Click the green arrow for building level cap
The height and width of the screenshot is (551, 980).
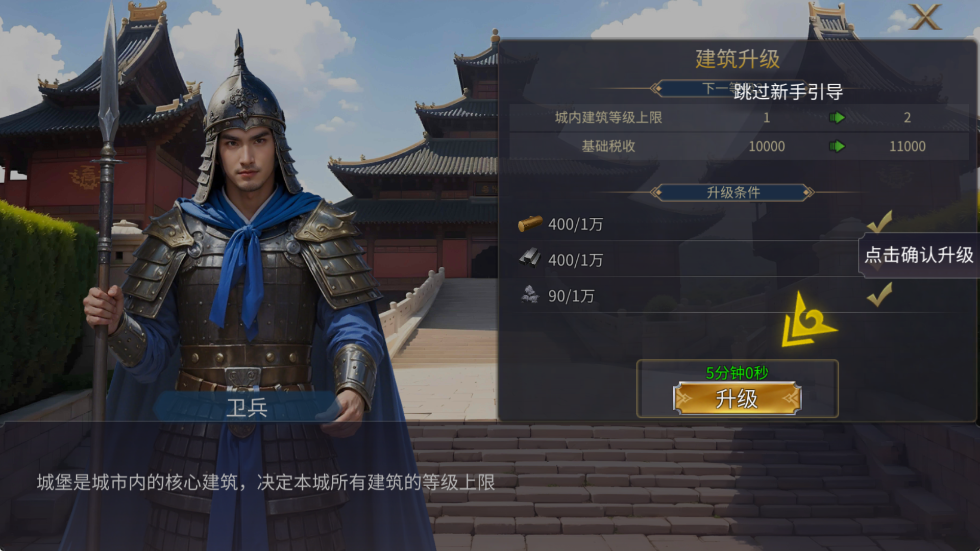(837, 118)
